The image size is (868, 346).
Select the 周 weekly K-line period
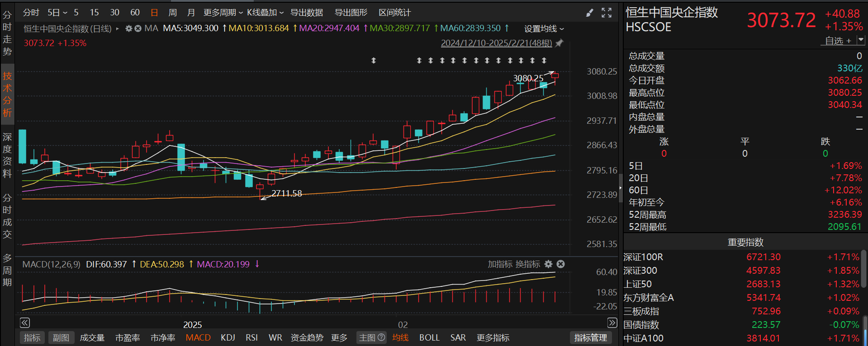pos(172,13)
